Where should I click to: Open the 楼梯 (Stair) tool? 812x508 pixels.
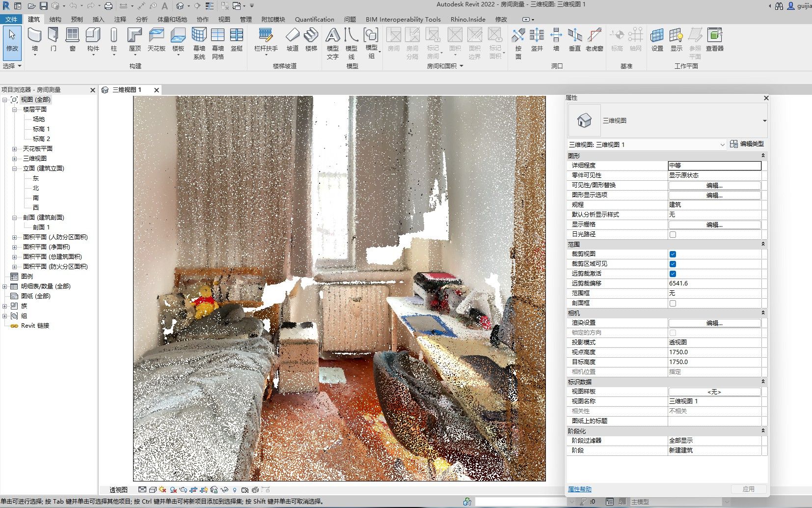coord(311,38)
